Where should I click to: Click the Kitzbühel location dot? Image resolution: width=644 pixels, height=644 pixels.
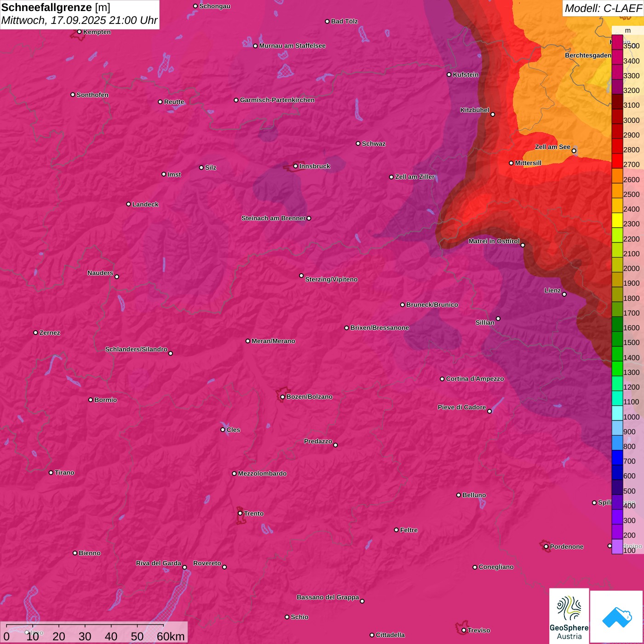pos(493,114)
